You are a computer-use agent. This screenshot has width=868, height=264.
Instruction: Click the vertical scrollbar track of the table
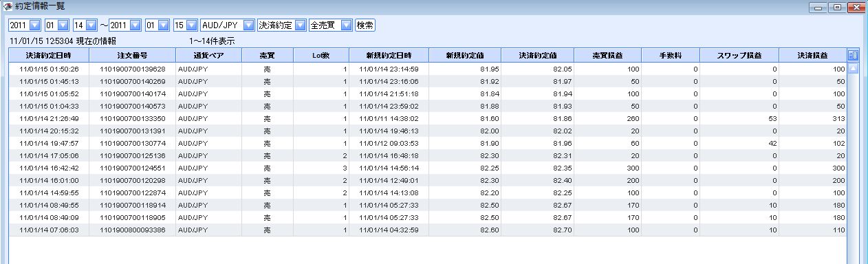[x=854, y=168]
